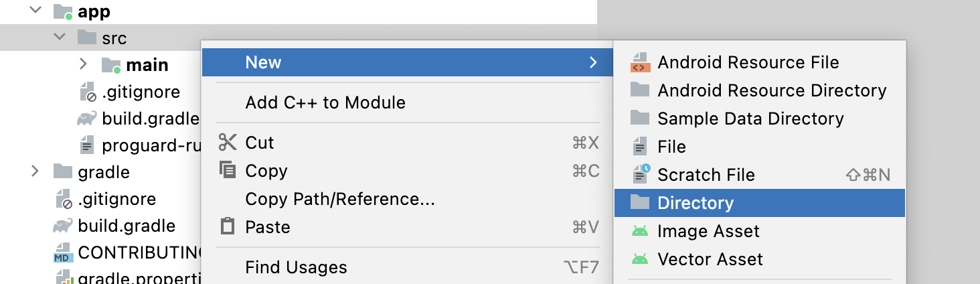Click the Scratch File icon
Viewport: 980px width, 284px height.
click(641, 175)
